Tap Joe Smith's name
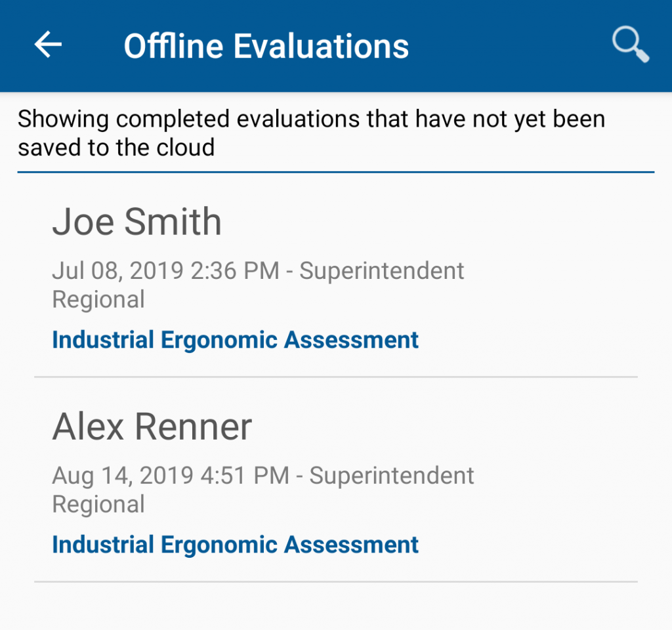The image size is (672, 630). 136,221
